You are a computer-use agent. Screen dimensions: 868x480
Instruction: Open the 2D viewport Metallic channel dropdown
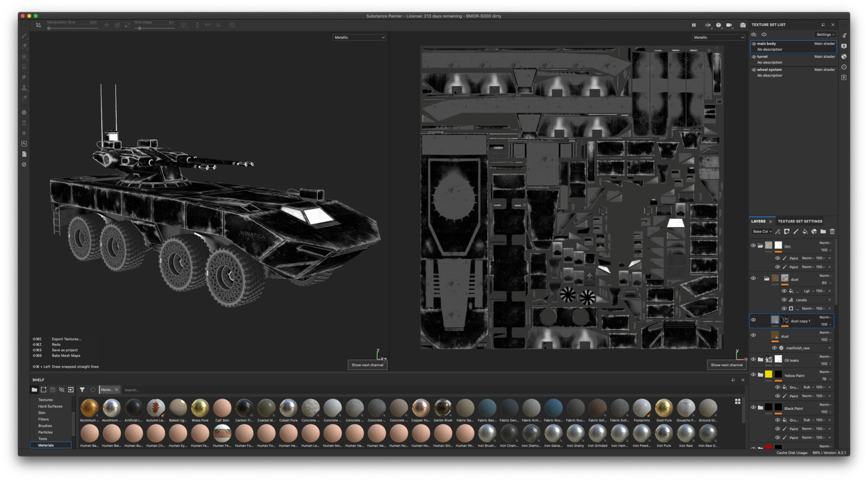(x=718, y=37)
